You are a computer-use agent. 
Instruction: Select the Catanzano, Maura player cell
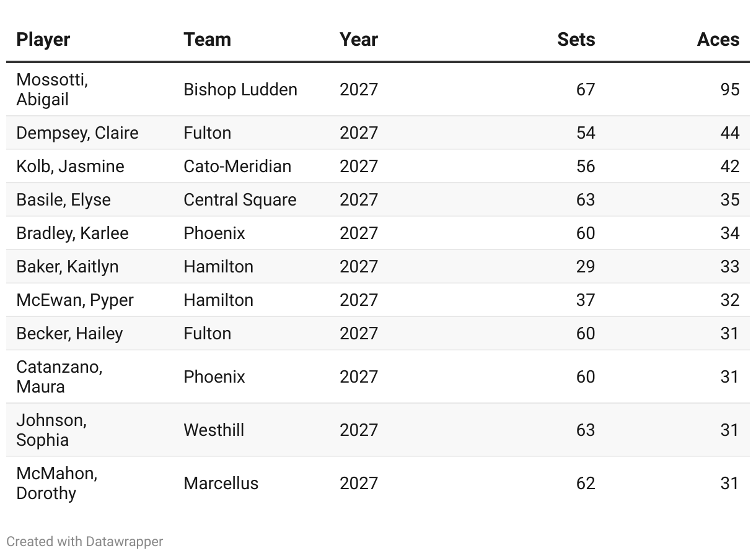coord(59,376)
